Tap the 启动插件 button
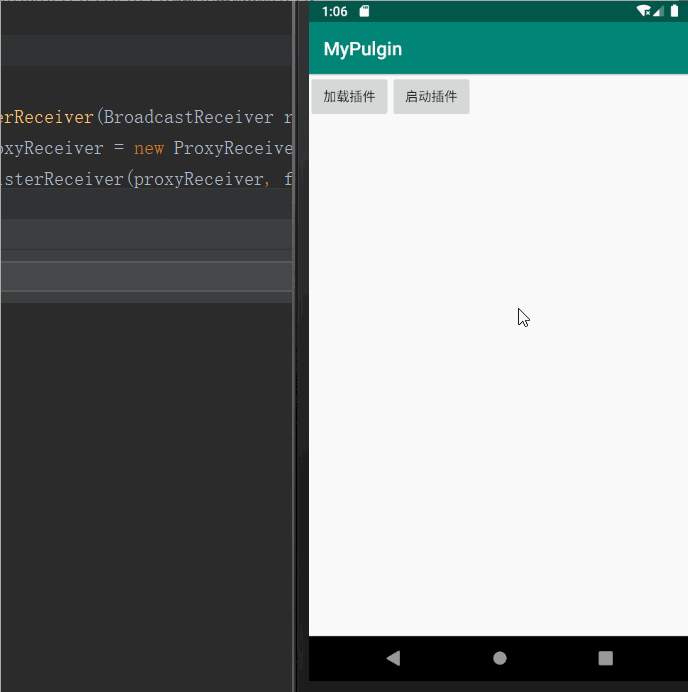This screenshot has height=692, width=688. coord(431,97)
